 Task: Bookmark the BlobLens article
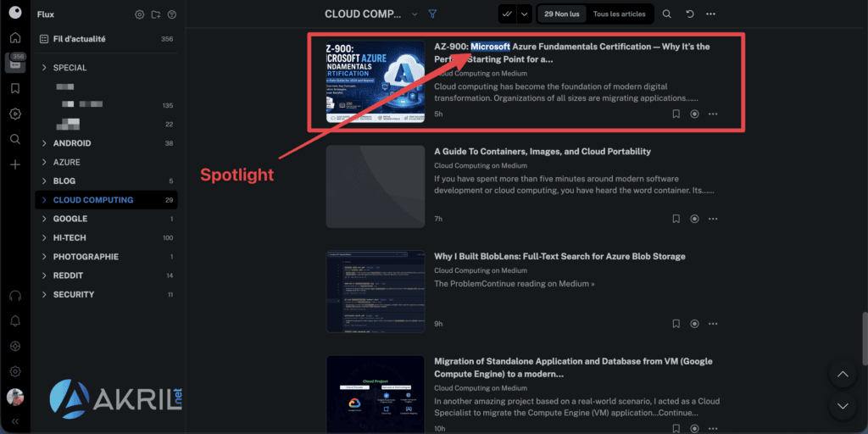tap(676, 323)
